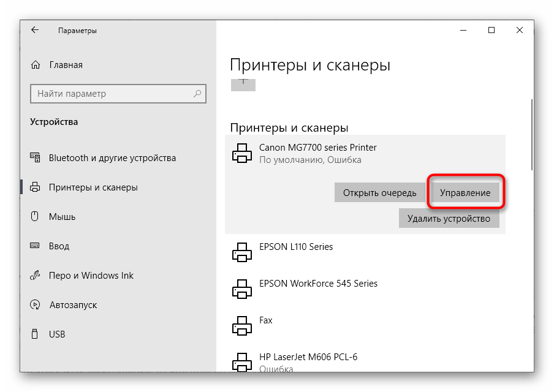
Task: Click the vertical scrollbar on the right
Action: pos(531,135)
